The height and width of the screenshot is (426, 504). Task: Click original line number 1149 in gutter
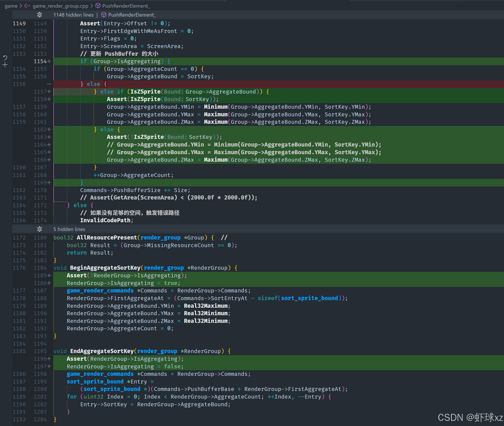click(x=19, y=23)
